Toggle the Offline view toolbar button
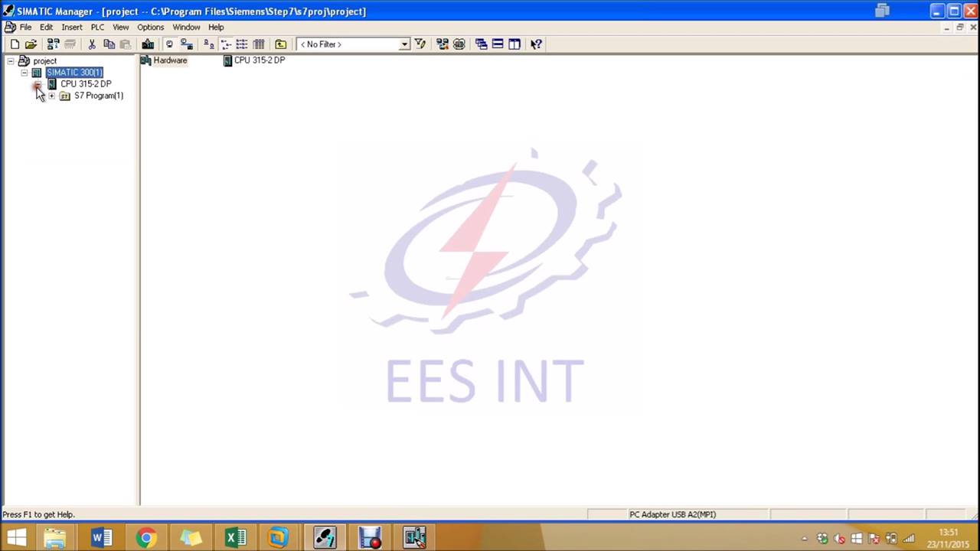 [170, 44]
